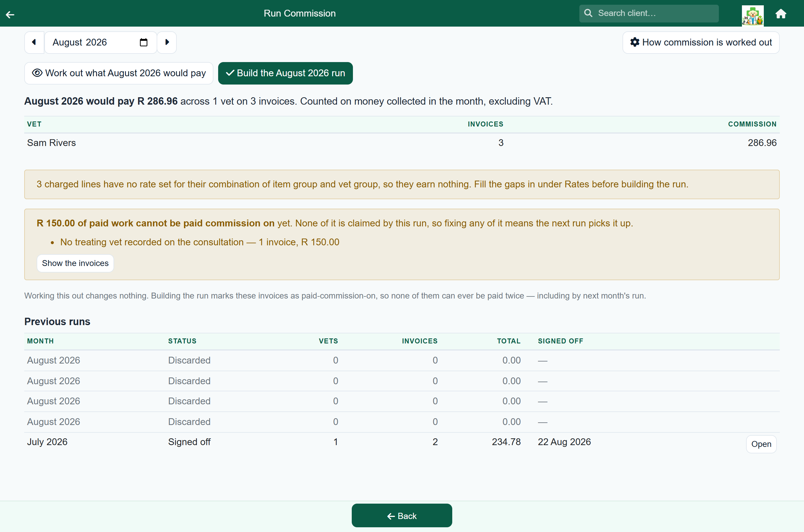804x532 pixels.
Task: Work out what August 2026 would pay
Action: click(x=119, y=73)
